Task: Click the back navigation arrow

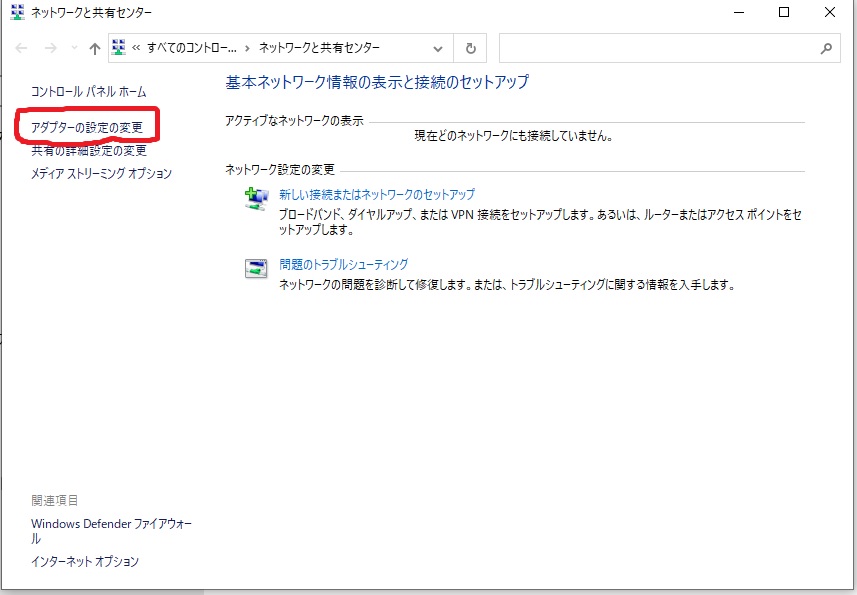Action: coord(20,47)
